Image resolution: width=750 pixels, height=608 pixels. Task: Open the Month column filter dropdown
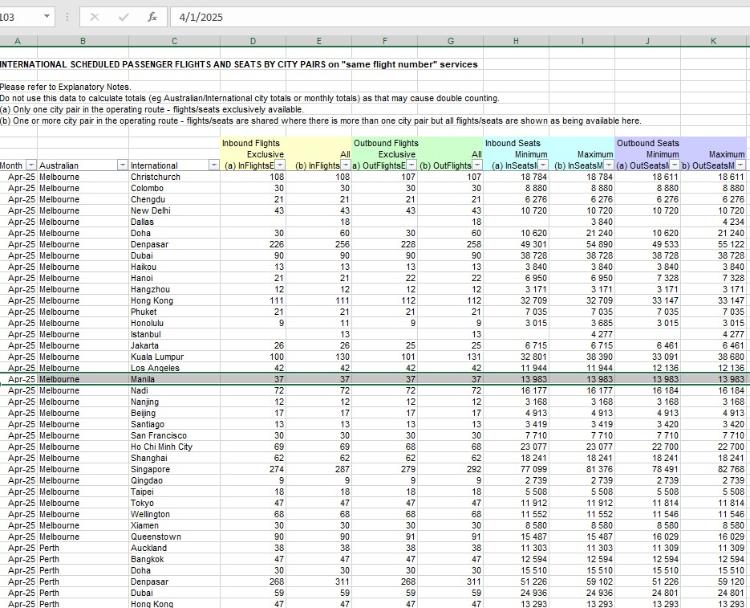pos(30,165)
